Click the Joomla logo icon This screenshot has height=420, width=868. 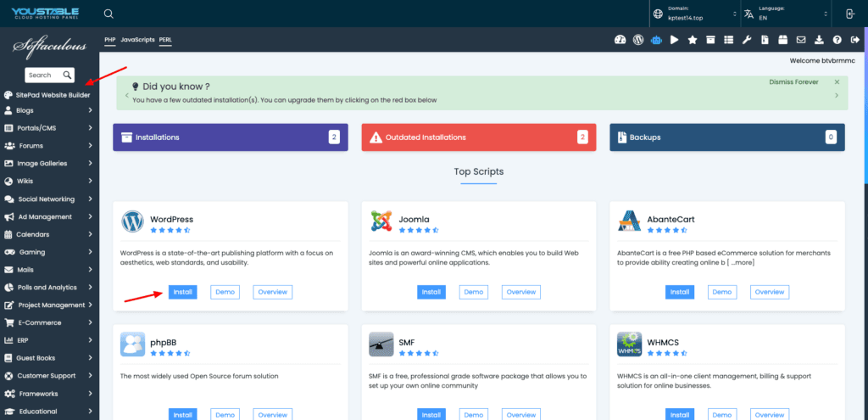point(381,221)
